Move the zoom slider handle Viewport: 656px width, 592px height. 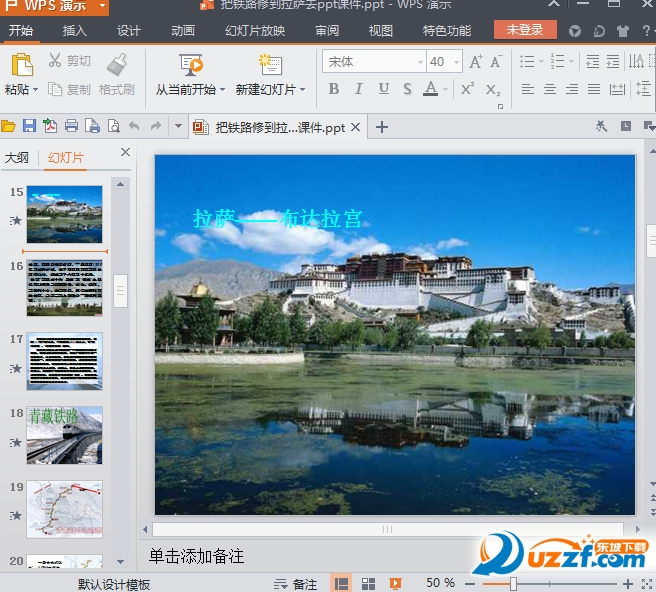513,584
